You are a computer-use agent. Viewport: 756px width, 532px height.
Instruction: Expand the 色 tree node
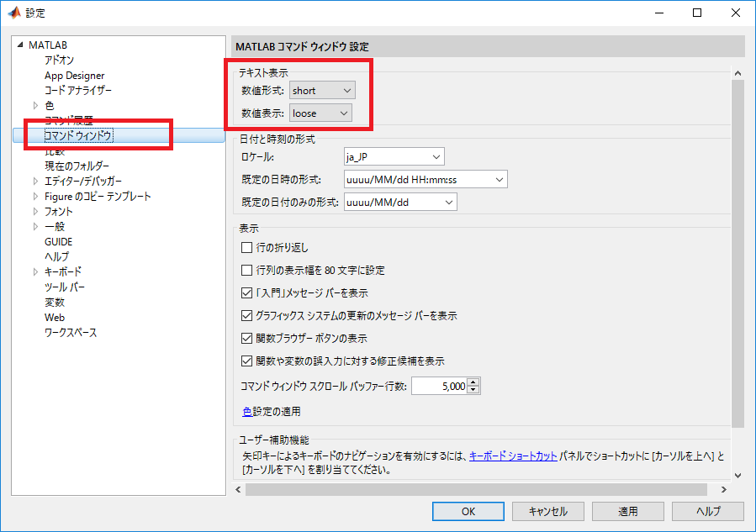pyautogui.click(x=35, y=105)
